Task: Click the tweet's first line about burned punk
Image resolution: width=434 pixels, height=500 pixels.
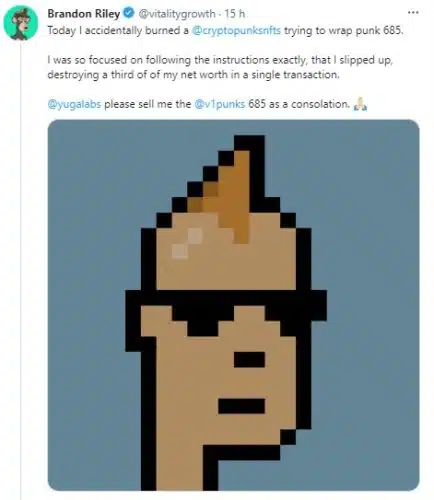Action: (225, 31)
